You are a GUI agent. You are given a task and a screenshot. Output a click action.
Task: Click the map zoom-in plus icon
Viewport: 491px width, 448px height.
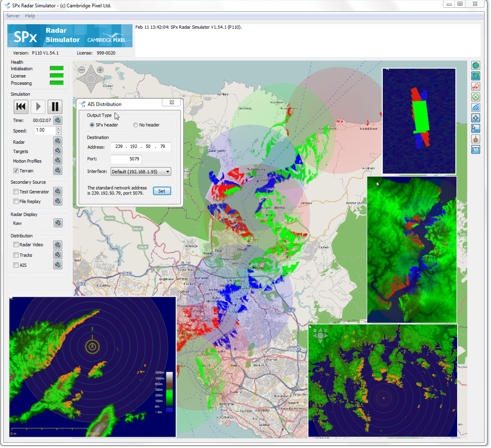coord(100,70)
